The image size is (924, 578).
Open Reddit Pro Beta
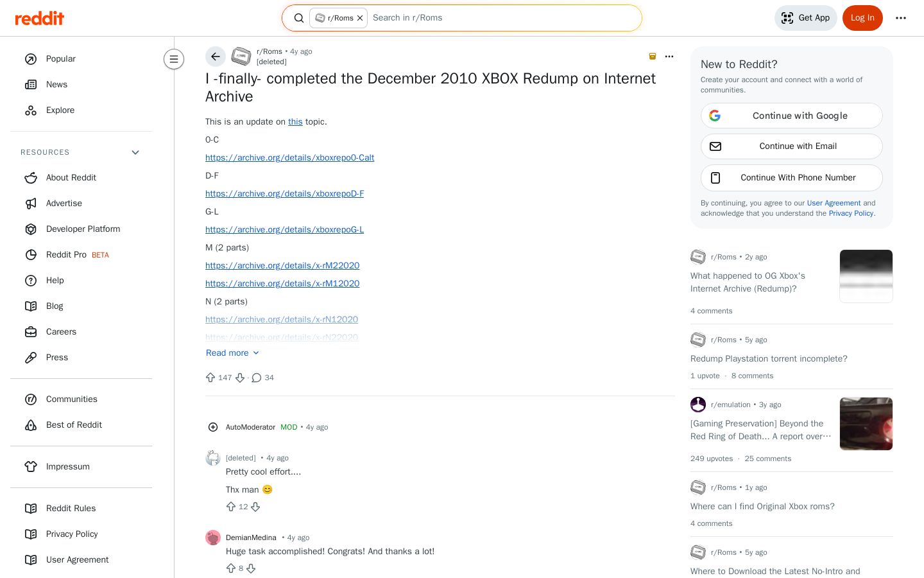[81, 255]
